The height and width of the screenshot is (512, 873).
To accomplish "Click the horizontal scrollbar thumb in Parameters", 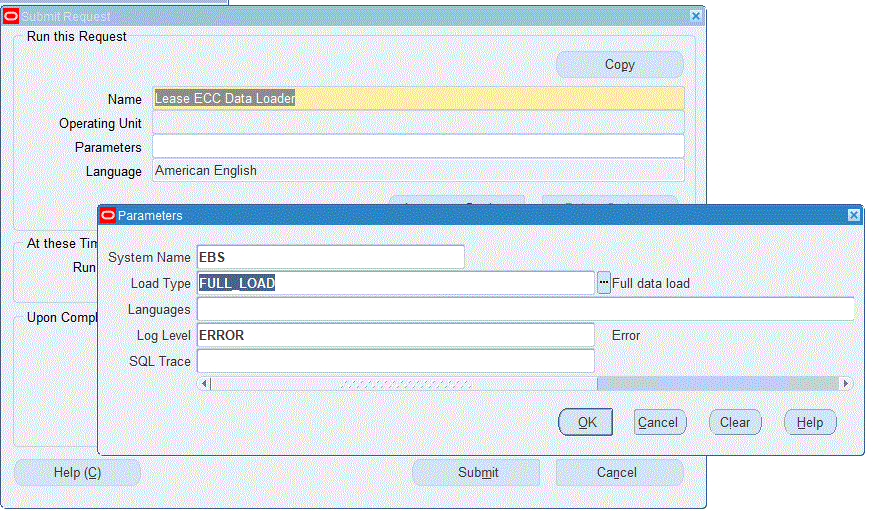I will click(x=404, y=383).
